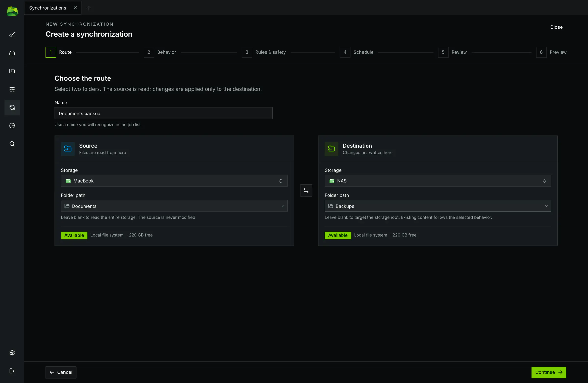
Task: Click the Cancel button
Action: pyautogui.click(x=61, y=372)
